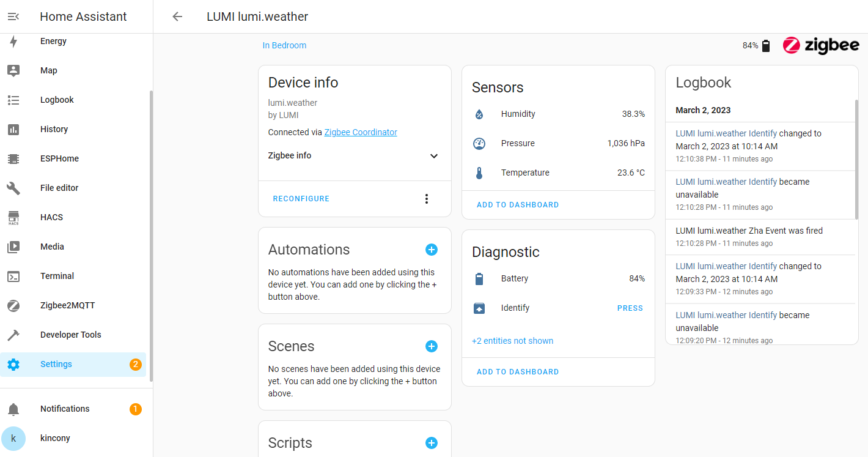Open Developer Tools in sidebar
This screenshot has height=457, width=868.
click(x=70, y=335)
